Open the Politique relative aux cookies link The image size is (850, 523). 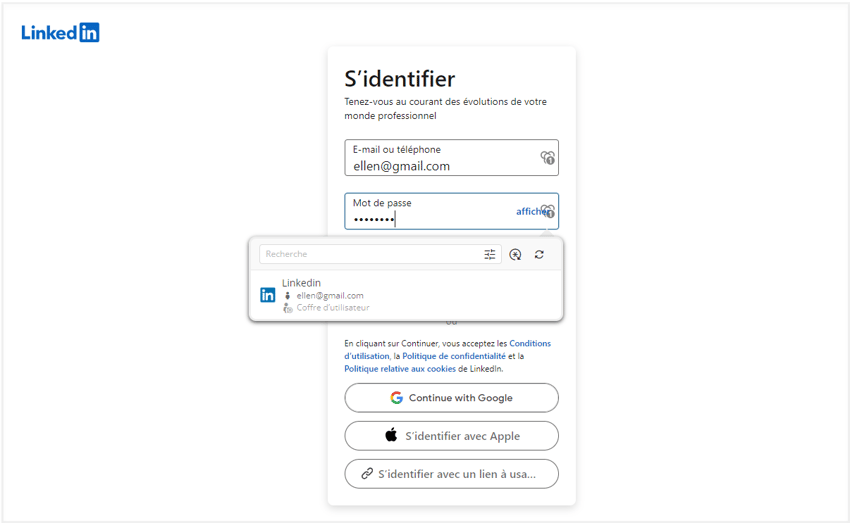tap(400, 369)
